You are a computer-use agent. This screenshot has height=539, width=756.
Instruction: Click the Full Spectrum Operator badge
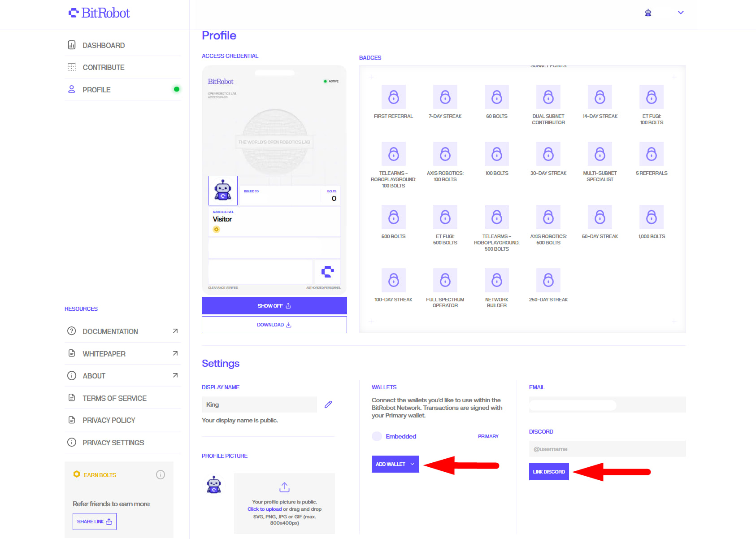pyautogui.click(x=445, y=280)
